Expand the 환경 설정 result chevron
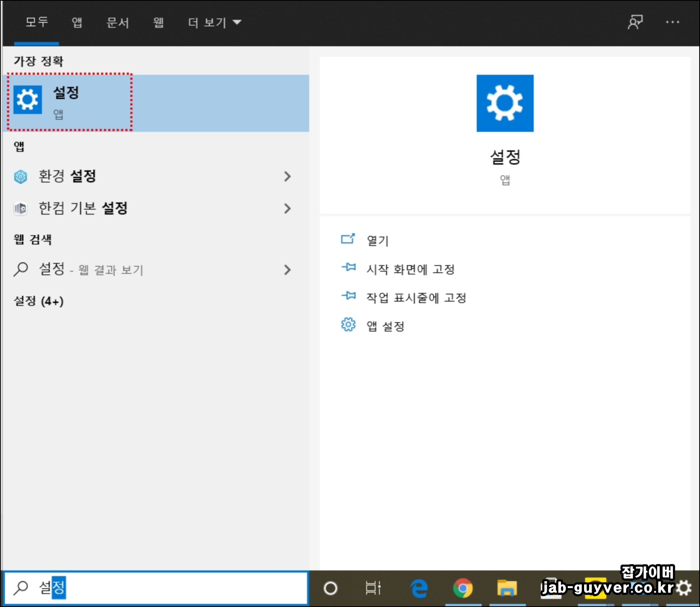Image resolution: width=700 pixels, height=607 pixels. point(287,176)
